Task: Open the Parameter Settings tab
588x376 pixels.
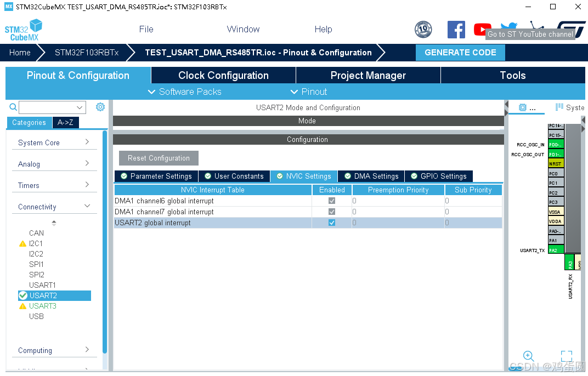Action: (156, 176)
